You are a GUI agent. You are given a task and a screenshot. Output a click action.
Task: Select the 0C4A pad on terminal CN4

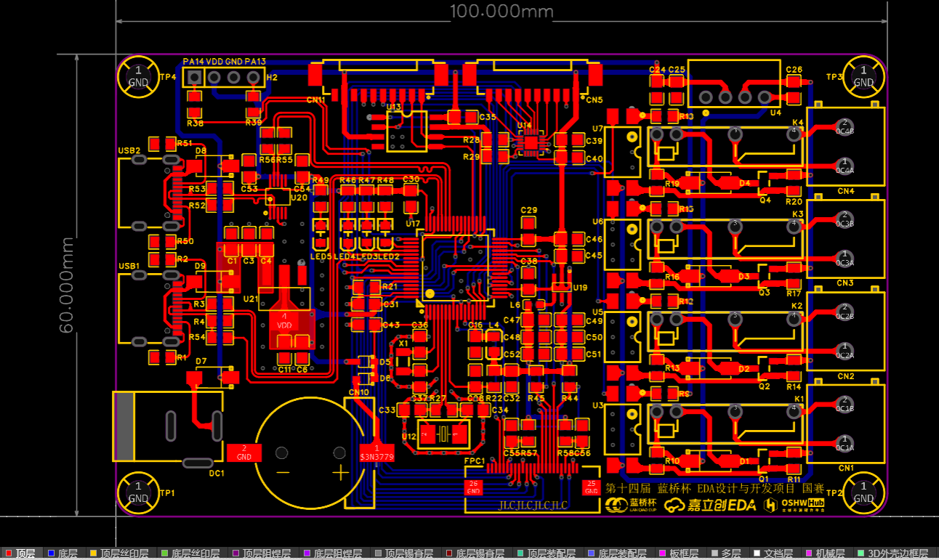click(845, 166)
